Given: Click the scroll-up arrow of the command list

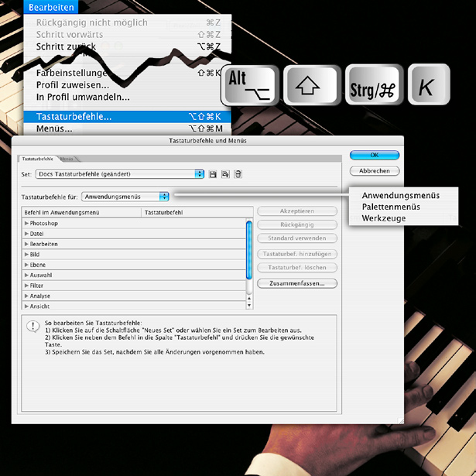Looking at the screenshot, I should point(249,299).
